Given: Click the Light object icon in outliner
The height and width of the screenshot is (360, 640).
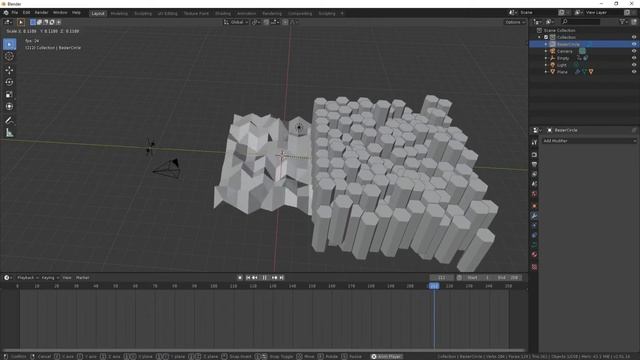Looking at the screenshot, I should coord(552,65).
